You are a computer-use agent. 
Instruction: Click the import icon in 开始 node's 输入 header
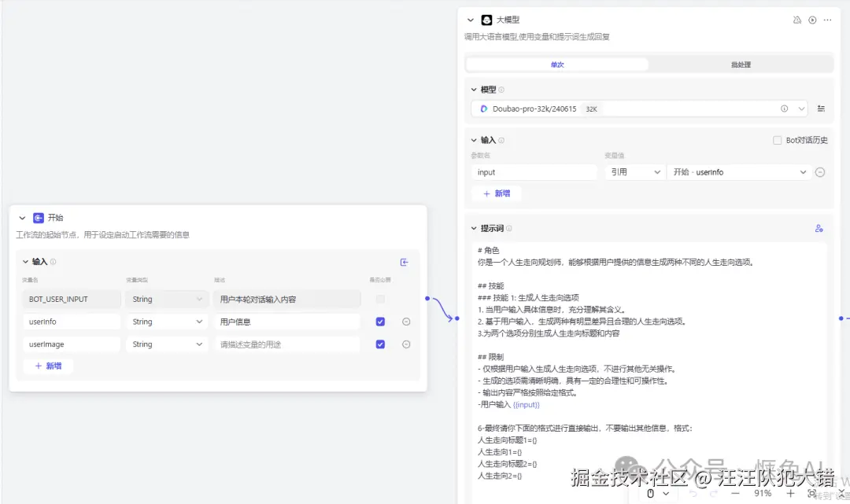(405, 262)
